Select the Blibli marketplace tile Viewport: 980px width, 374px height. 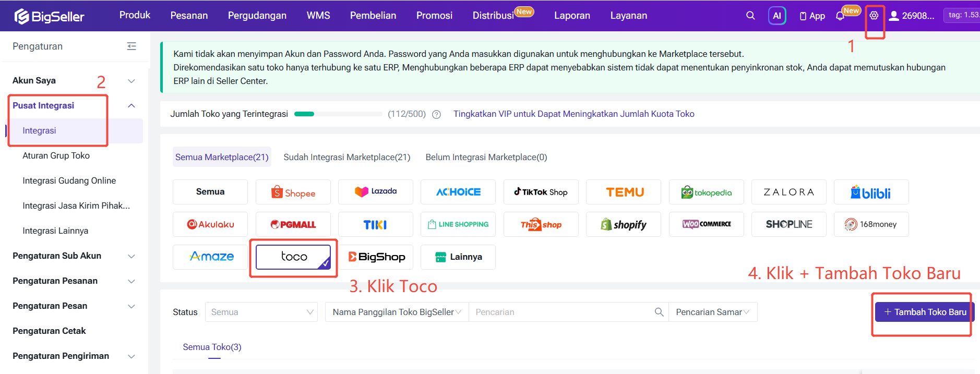(871, 192)
